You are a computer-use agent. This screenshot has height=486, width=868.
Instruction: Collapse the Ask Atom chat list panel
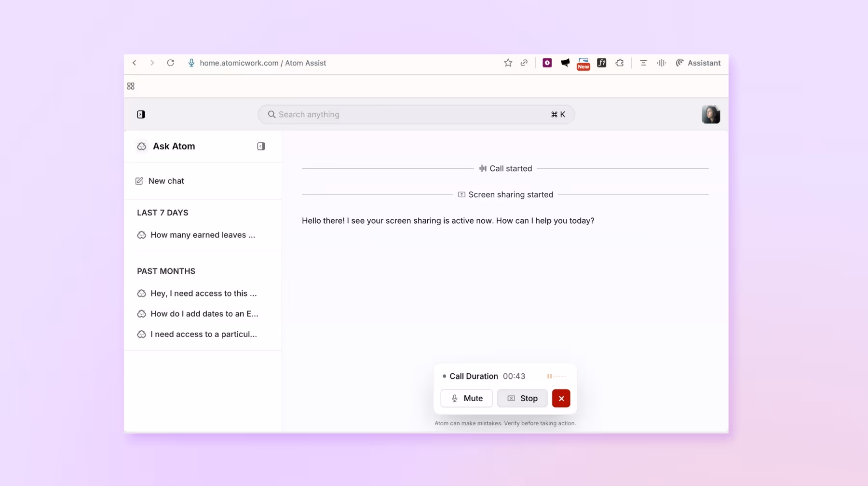coord(261,146)
